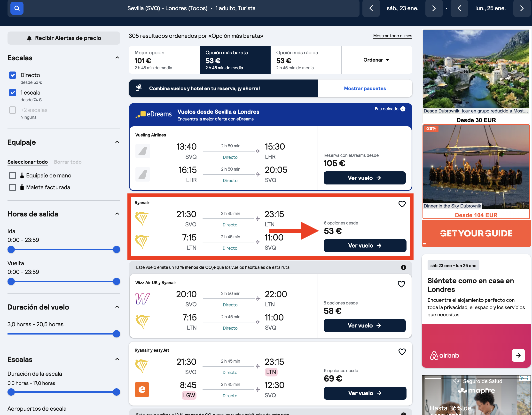
Task: Click the Ida departure time right slider handle
Action: click(117, 249)
